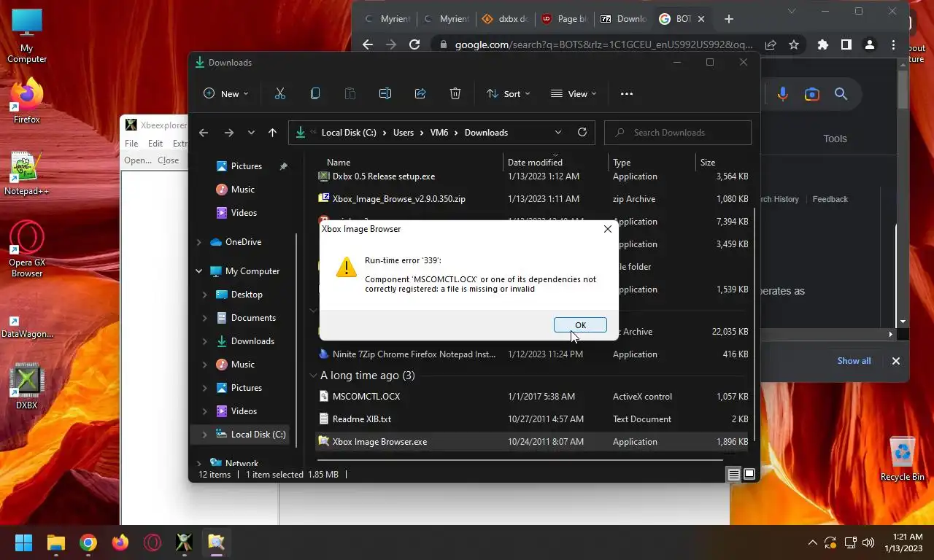Click OK in the Xbox Image Browser error dialog
934x560 pixels.
pyautogui.click(x=580, y=325)
